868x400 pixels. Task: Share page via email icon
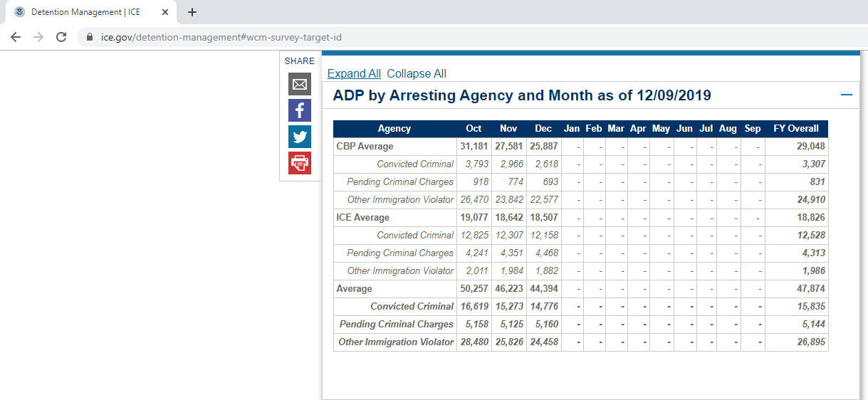pos(300,85)
